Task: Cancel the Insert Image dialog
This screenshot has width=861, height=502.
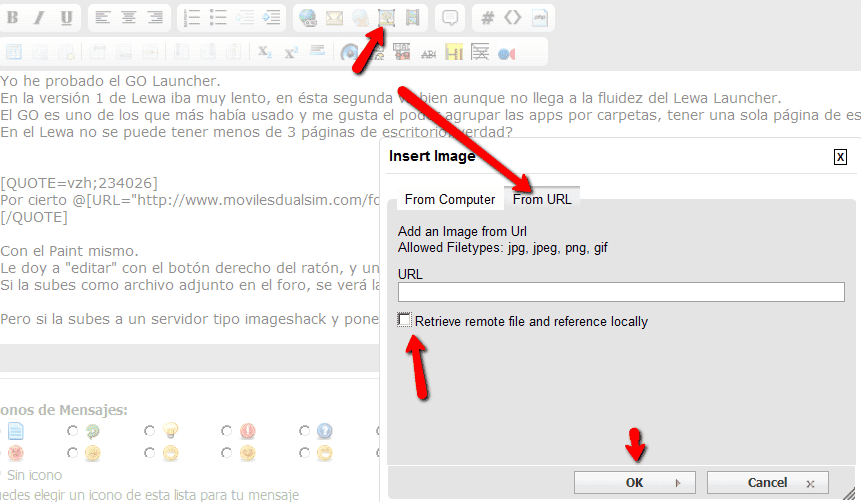Action: pos(768,483)
